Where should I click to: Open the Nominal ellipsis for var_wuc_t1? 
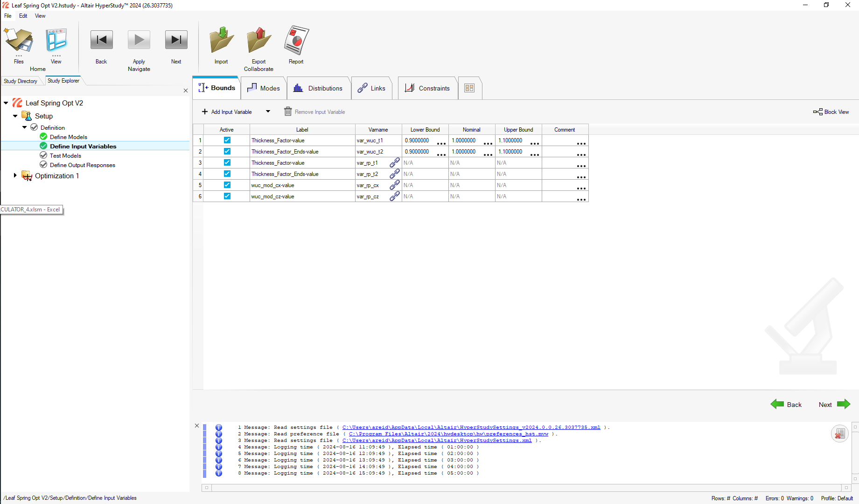coord(488,143)
